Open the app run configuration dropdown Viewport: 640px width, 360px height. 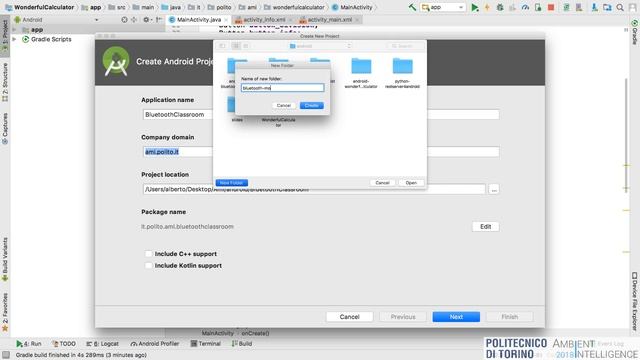point(443,7)
